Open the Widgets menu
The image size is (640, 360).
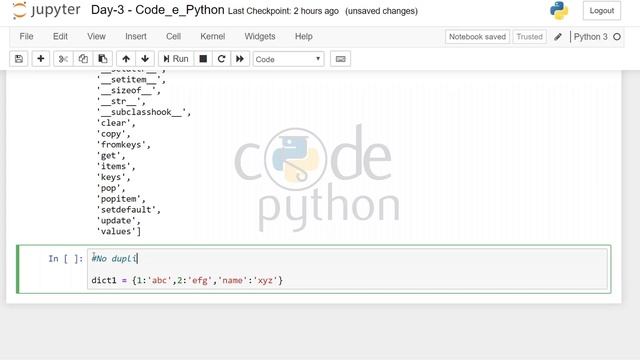pos(260,36)
